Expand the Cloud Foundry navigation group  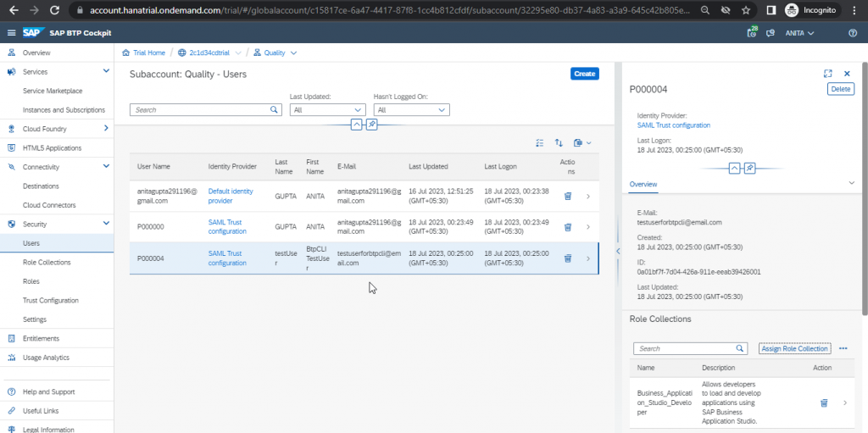pos(106,129)
